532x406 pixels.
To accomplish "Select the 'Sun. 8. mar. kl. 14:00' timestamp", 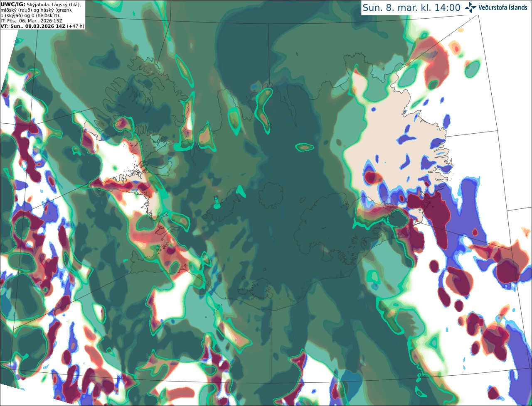I will pos(411,7).
